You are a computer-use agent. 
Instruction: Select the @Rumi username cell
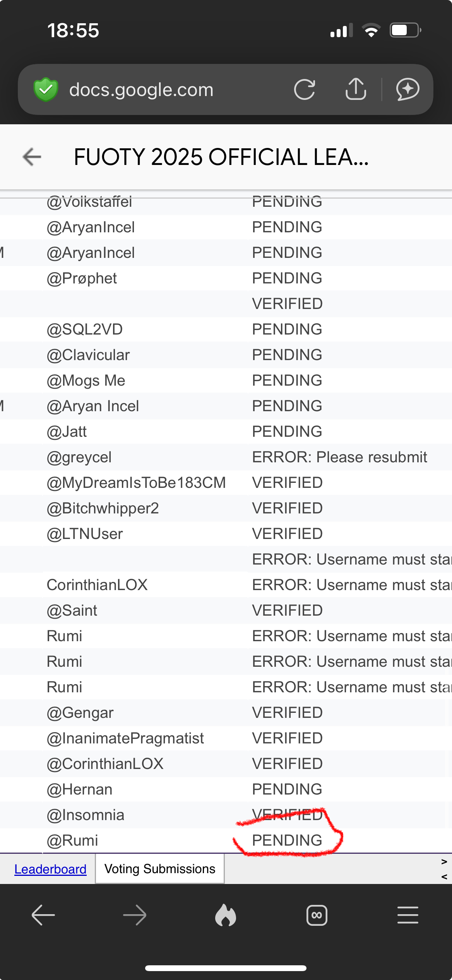coord(72,841)
